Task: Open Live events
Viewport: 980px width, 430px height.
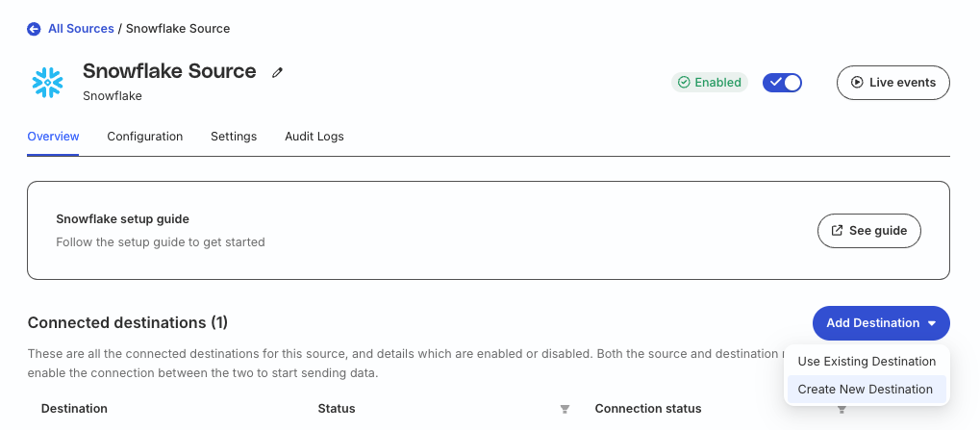Action: pyautogui.click(x=892, y=83)
